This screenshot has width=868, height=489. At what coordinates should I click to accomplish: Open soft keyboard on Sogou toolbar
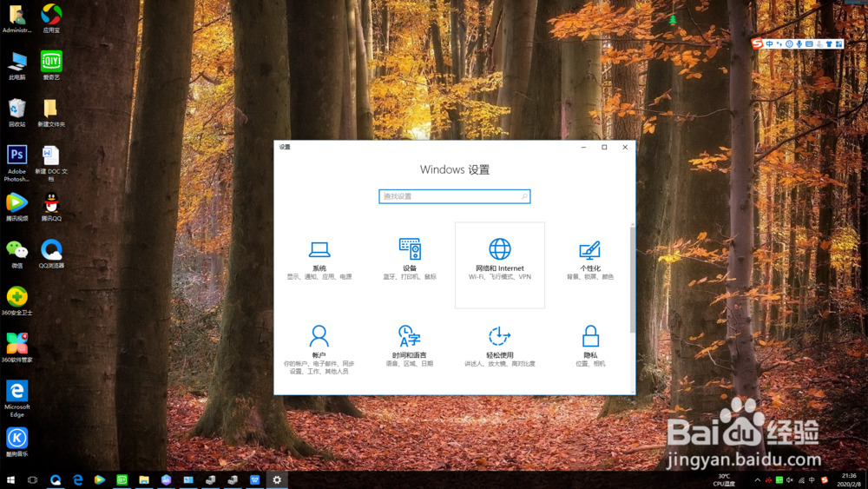809,43
